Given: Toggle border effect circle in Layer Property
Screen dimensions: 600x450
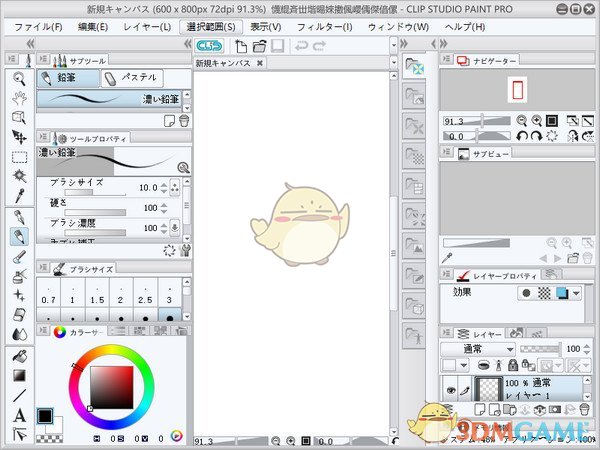Looking at the screenshot, I should (x=527, y=293).
